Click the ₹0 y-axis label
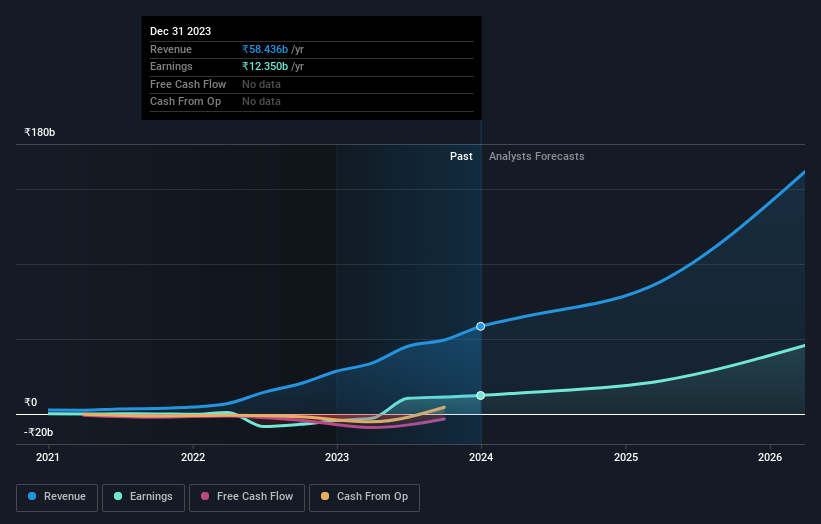821x524 pixels. pos(30,402)
